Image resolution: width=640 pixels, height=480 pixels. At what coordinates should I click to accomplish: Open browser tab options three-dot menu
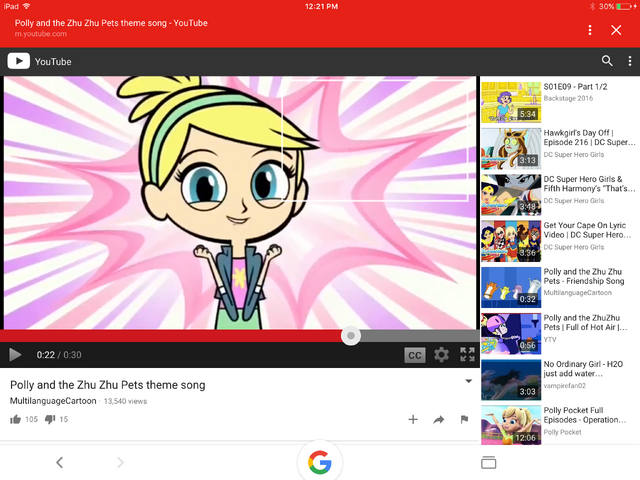[x=590, y=30]
